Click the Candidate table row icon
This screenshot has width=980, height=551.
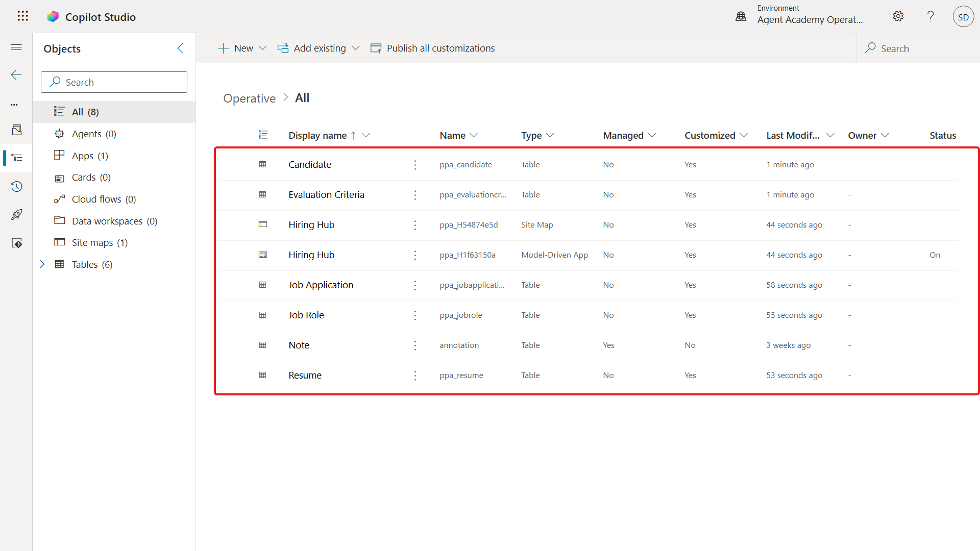pos(262,164)
